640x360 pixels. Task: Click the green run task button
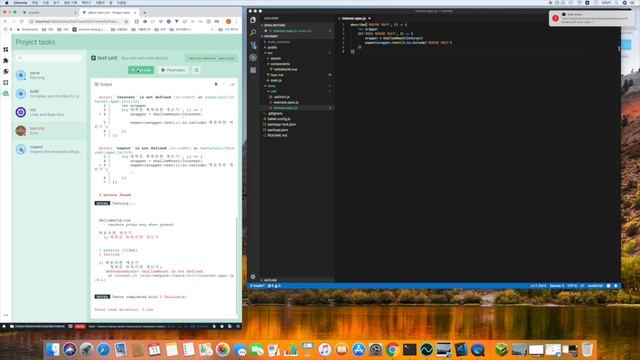pyautogui.click(x=141, y=70)
